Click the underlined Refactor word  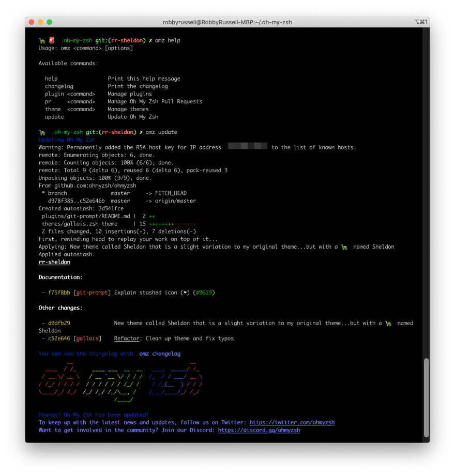click(x=126, y=339)
